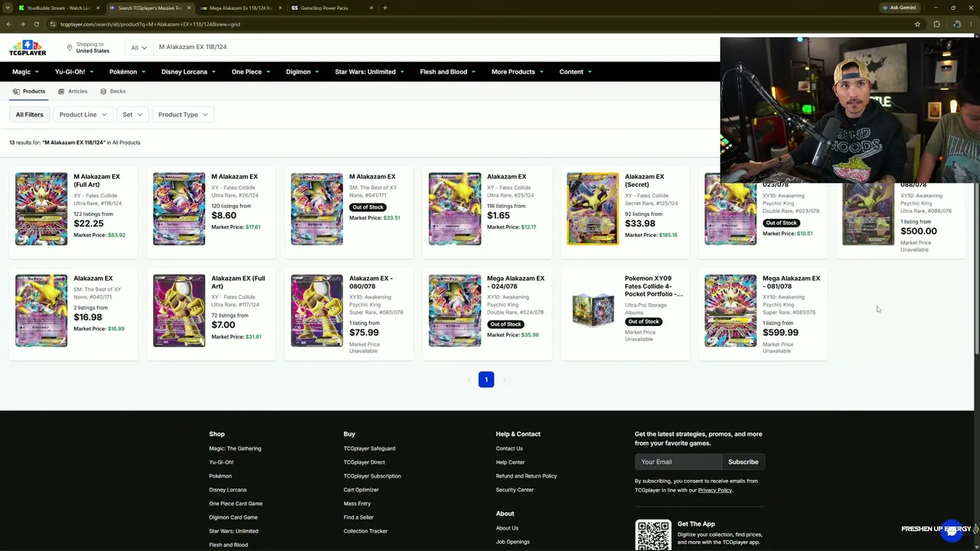Open the Alakazam EX - 080/078 listing title
980x551 pixels.
pos(371,282)
